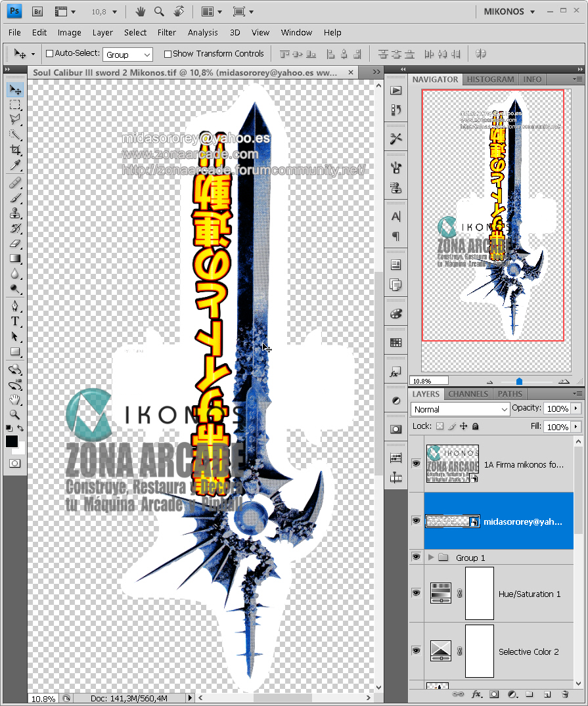Screen dimensions: 588x706
Task: Click the Add Layer Style fx button
Action: (476, 694)
